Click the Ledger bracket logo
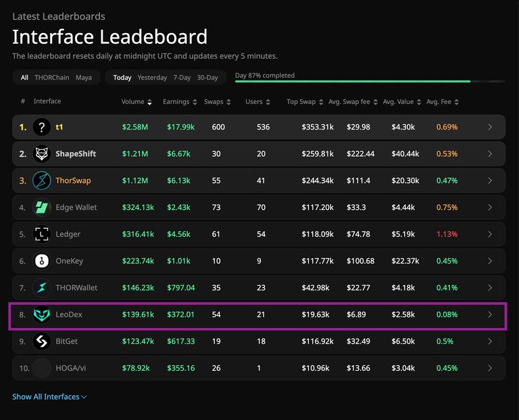519x420 pixels. 42,234
